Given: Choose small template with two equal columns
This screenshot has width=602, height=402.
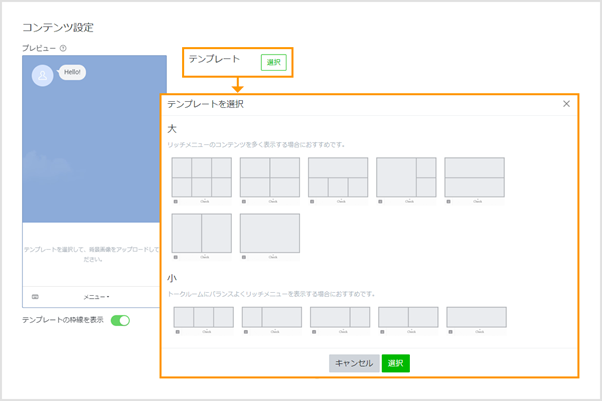Looking at the screenshot, I should coord(408,317).
